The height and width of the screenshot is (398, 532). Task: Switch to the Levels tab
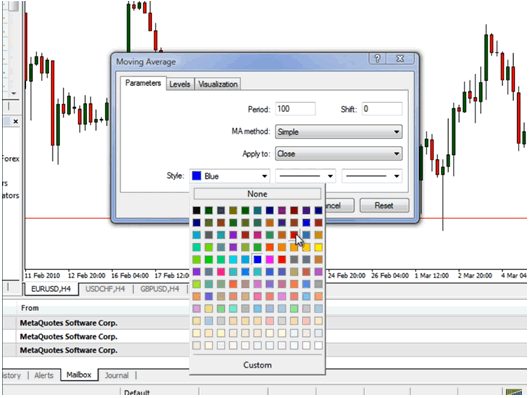point(179,84)
